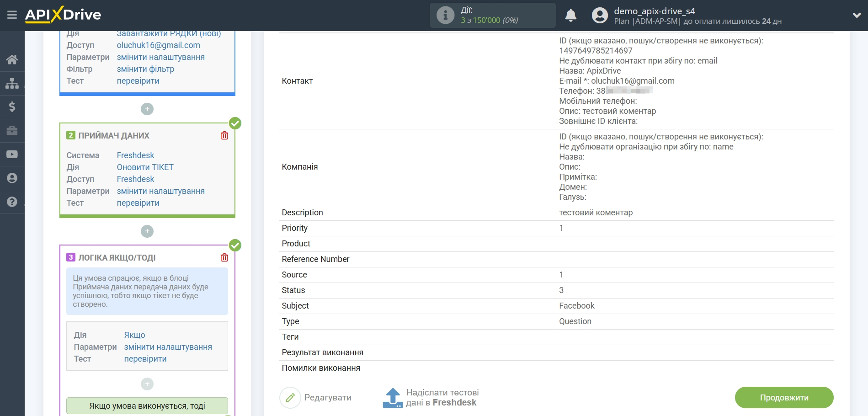Click змінити фільтр link
The image size is (868, 416).
click(x=145, y=69)
